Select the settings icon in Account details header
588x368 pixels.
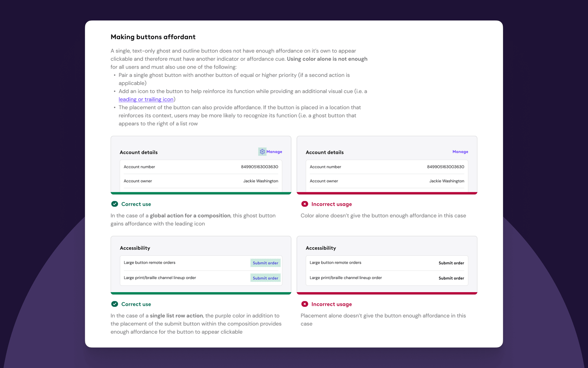click(x=262, y=152)
